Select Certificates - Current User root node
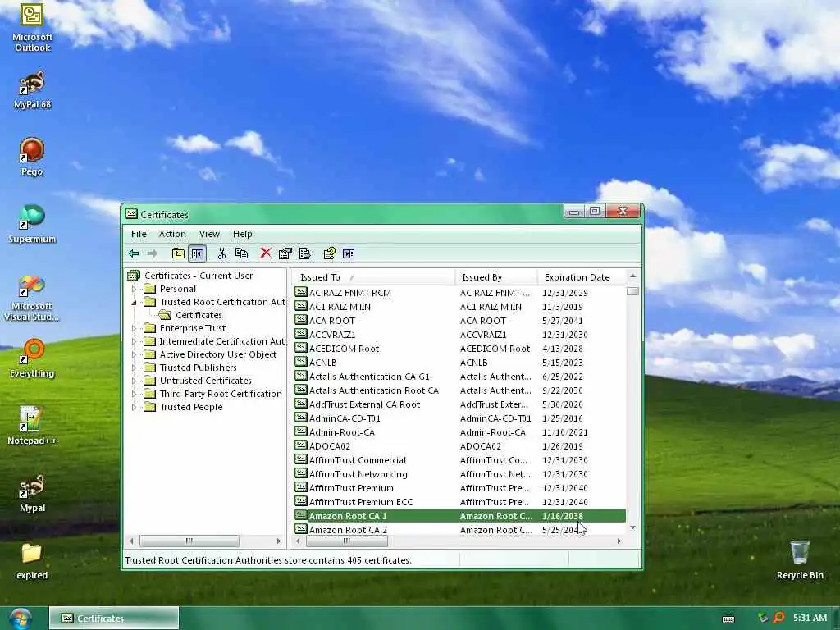 199,276
